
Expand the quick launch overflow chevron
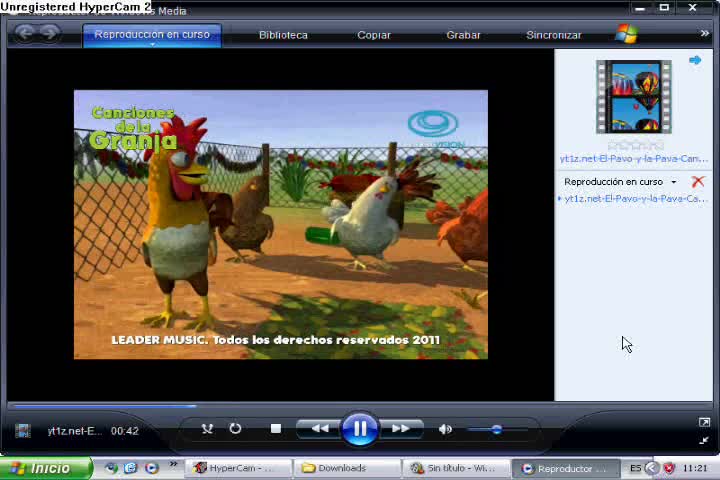click(x=173, y=464)
